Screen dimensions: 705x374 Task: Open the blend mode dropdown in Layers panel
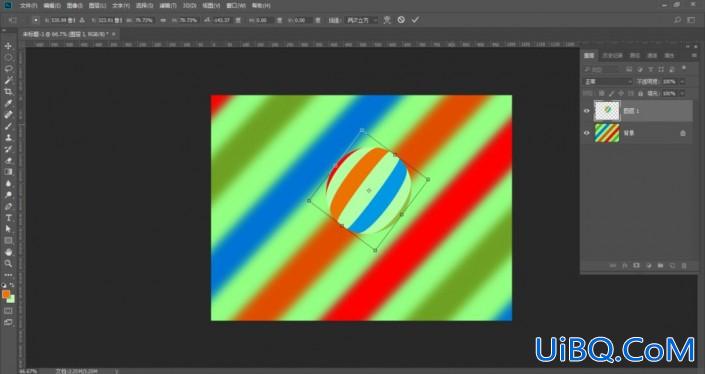point(608,81)
